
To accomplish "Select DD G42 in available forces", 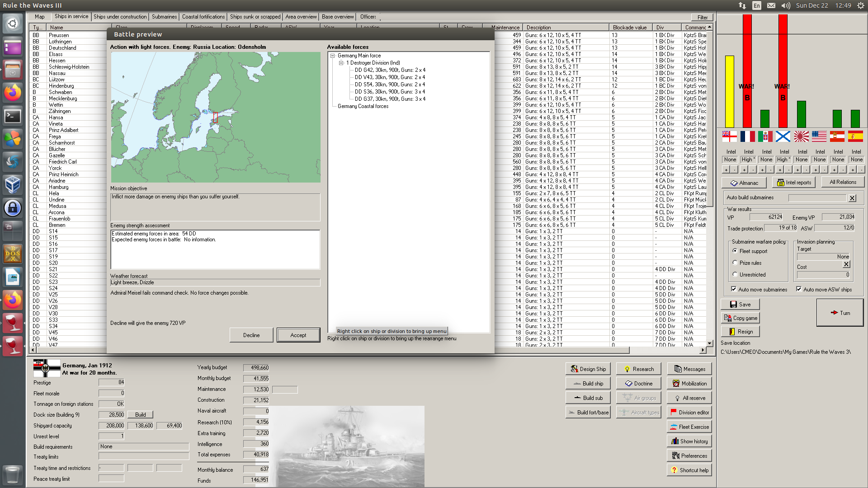I will (x=390, y=70).
